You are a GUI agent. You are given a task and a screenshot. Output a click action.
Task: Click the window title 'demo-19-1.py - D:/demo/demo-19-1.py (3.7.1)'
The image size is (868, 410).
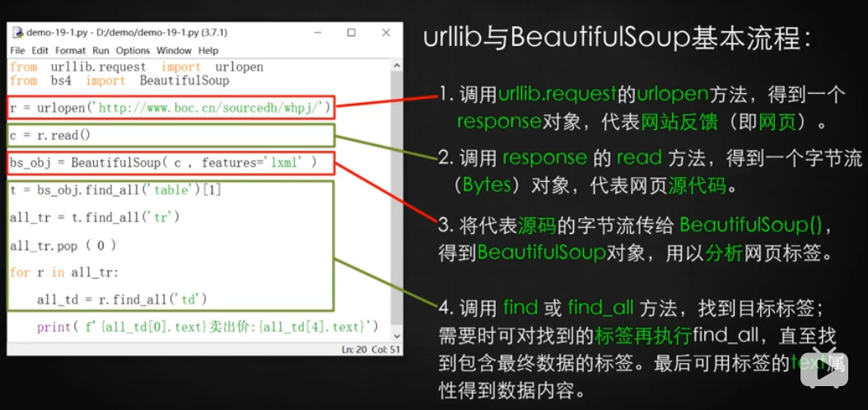coord(127,33)
